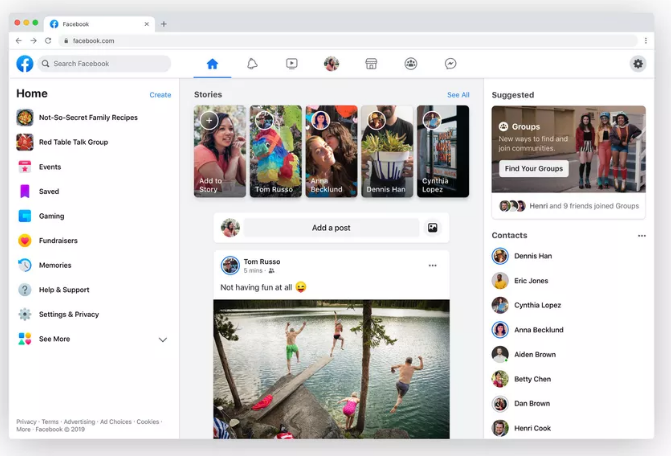Open Memories in the sidebar

click(55, 265)
